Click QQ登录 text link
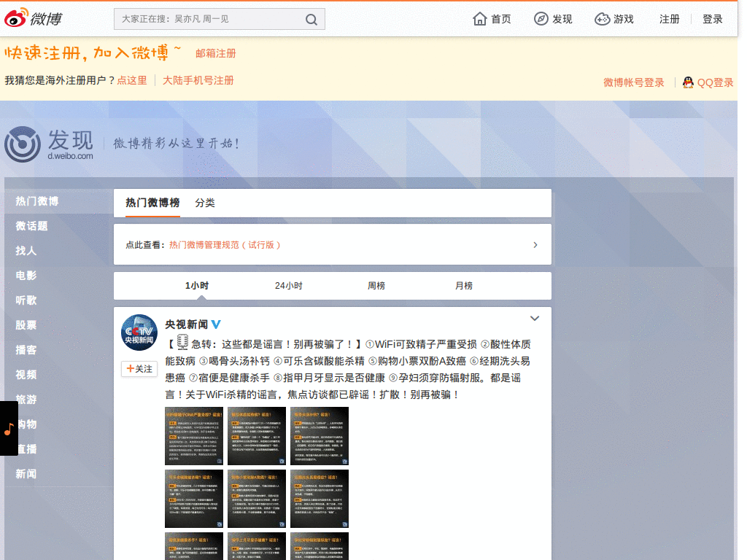The height and width of the screenshot is (560, 747). tap(715, 82)
